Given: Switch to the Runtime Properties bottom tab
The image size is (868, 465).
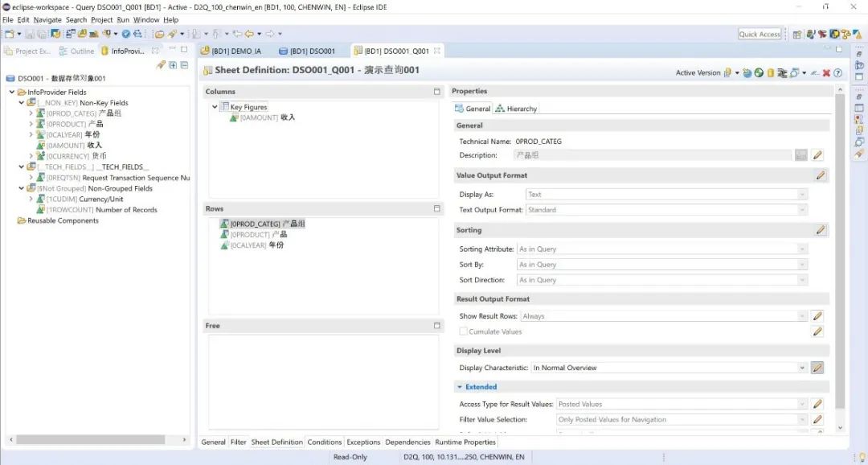Looking at the screenshot, I should point(465,442).
